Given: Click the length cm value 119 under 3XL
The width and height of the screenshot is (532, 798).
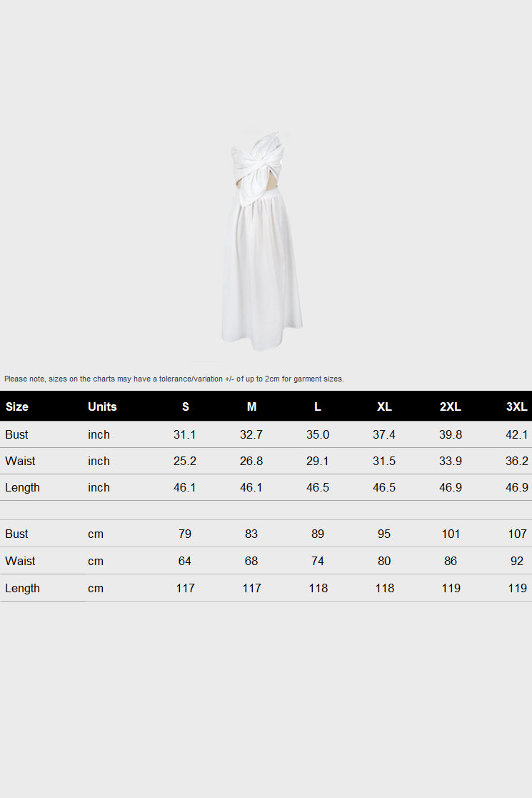Looking at the screenshot, I should pyautogui.click(x=517, y=589).
